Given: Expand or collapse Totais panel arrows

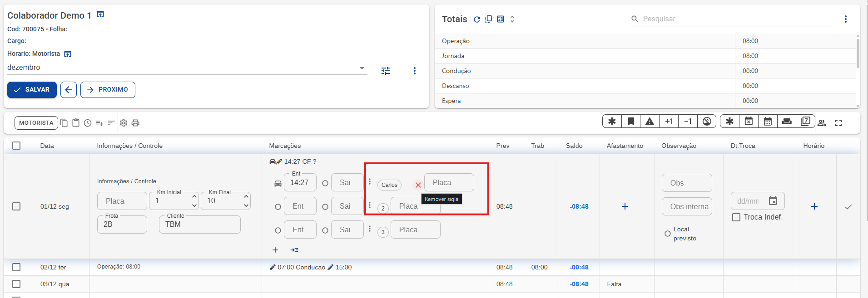Looking at the screenshot, I should pos(512,19).
